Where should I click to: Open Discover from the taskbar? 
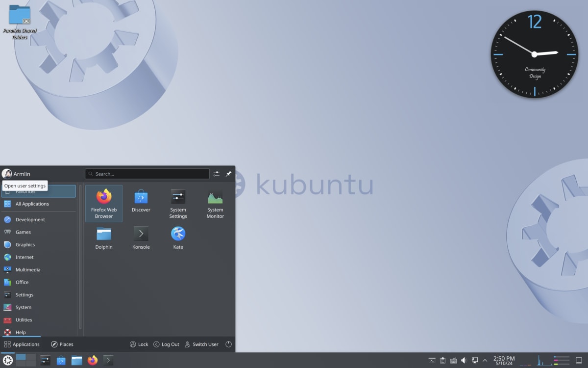(x=61, y=361)
